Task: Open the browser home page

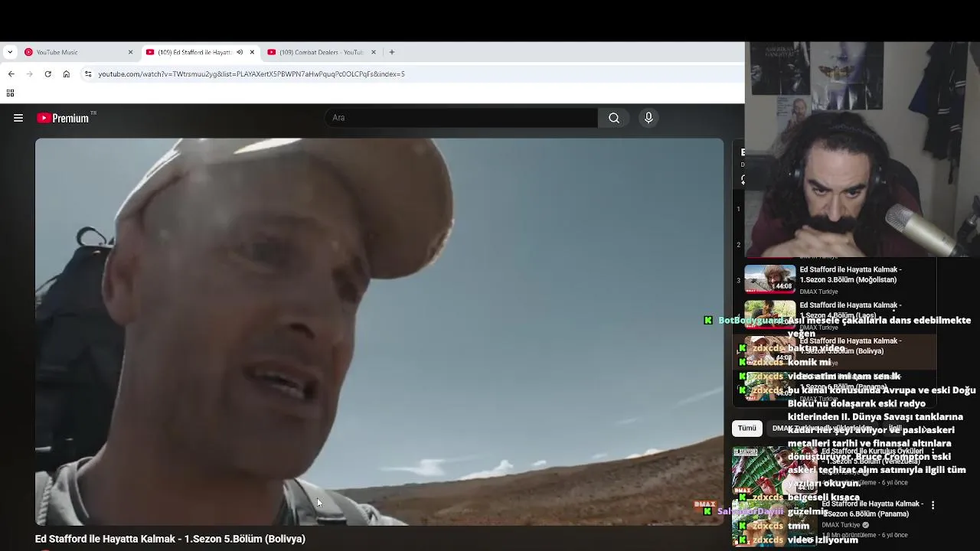Action: [x=67, y=74]
